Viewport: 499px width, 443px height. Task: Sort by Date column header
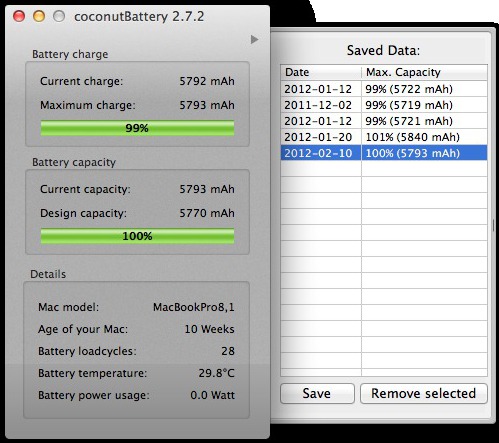tap(321, 72)
